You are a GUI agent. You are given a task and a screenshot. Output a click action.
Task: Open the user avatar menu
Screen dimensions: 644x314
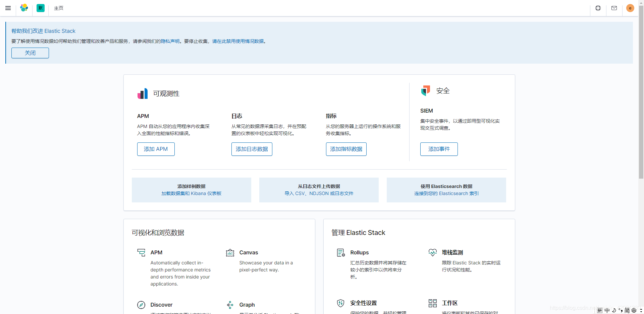pyautogui.click(x=630, y=8)
